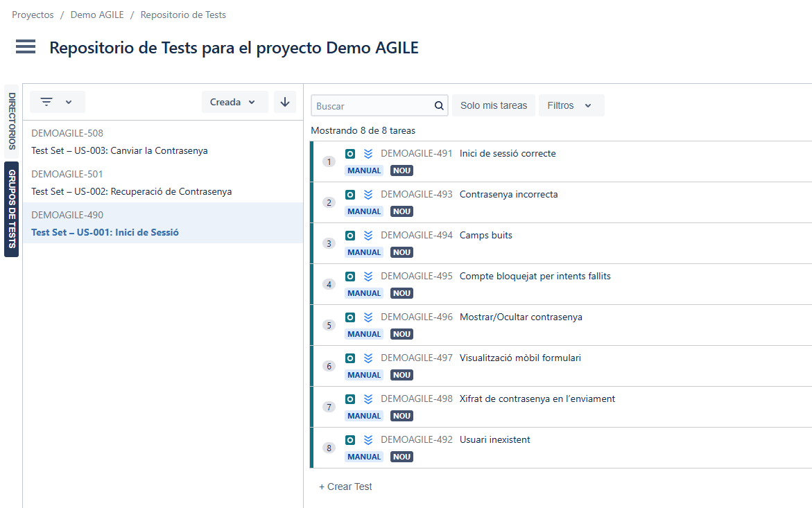Click priority icon for DEMOAGILE-491
812x508 pixels.
(368, 154)
